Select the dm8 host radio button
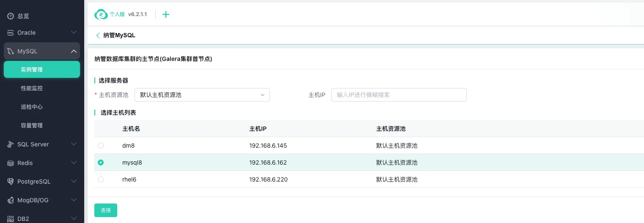 pos(101,146)
